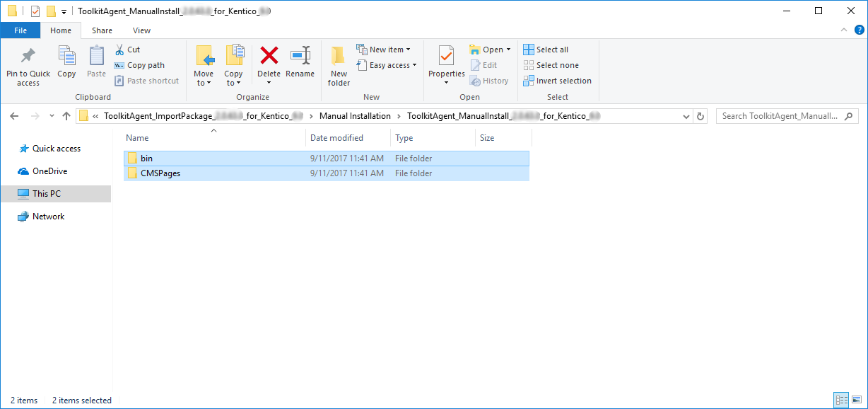Click Select none

tap(551, 65)
